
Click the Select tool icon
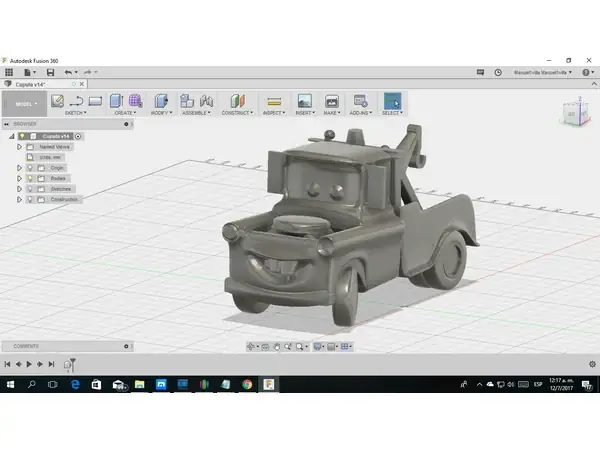point(392,101)
